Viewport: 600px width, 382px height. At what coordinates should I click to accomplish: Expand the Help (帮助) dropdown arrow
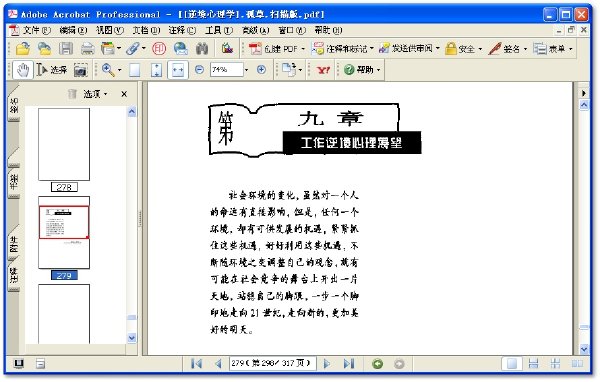(x=378, y=70)
